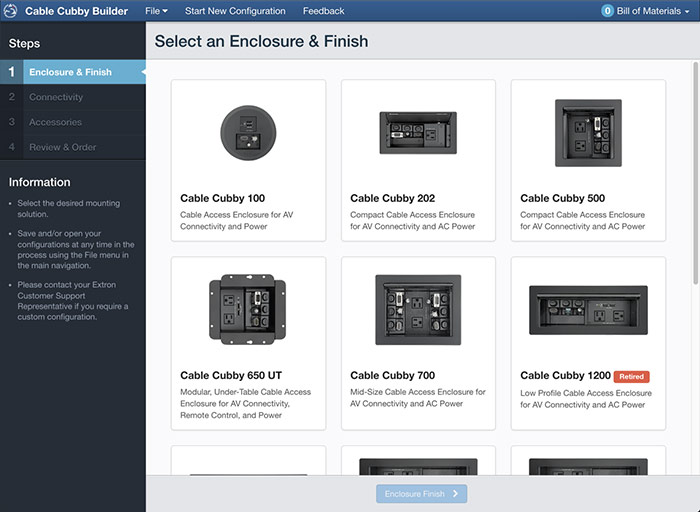Click Start New Configuration in navbar
700x512 pixels.
(235, 11)
